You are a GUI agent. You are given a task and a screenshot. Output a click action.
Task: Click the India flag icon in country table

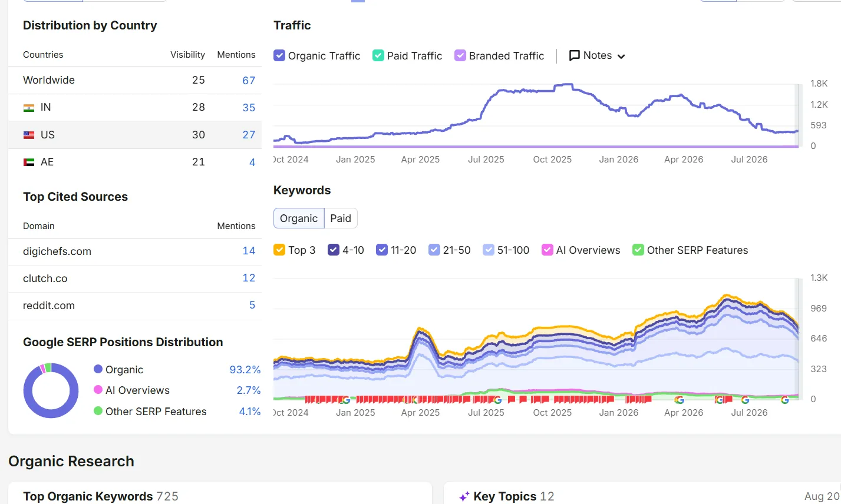coord(29,108)
